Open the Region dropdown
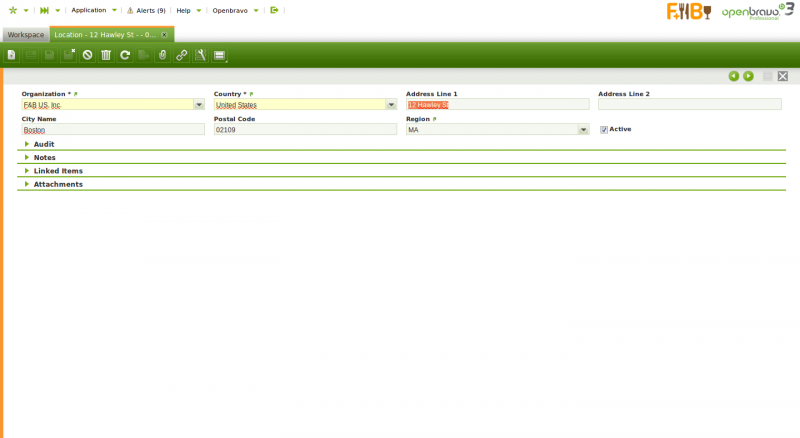800x438 pixels. pyautogui.click(x=583, y=129)
